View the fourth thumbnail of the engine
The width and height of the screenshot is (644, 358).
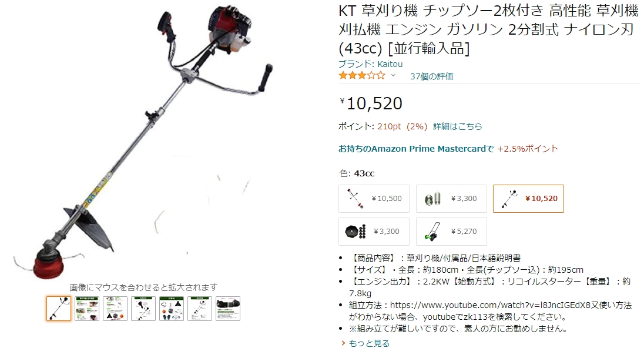[x=143, y=308]
